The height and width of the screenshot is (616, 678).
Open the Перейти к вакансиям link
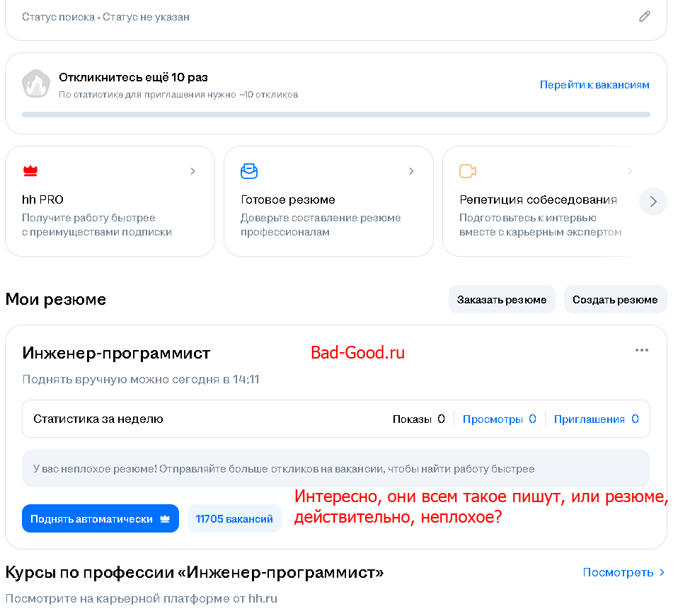[594, 85]
